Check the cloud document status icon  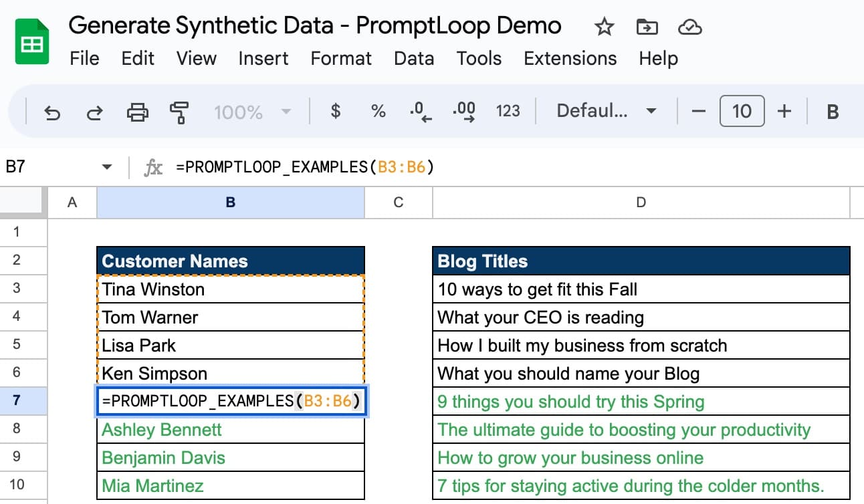coord(689,27)
